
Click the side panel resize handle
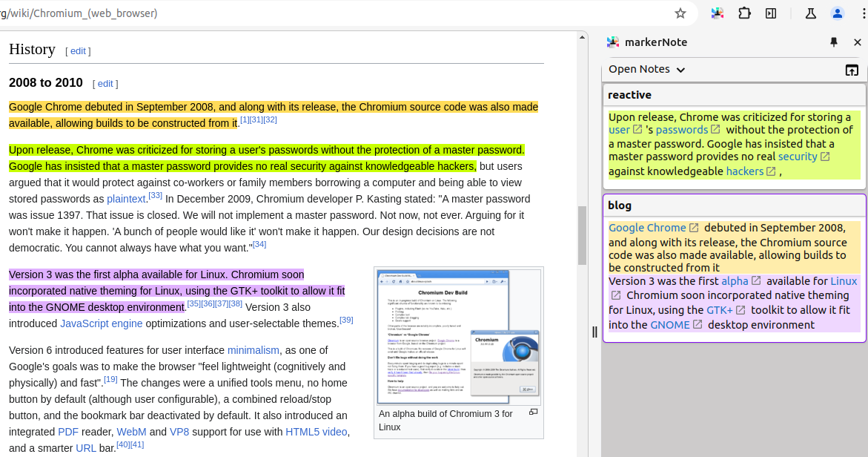(594, 332)
